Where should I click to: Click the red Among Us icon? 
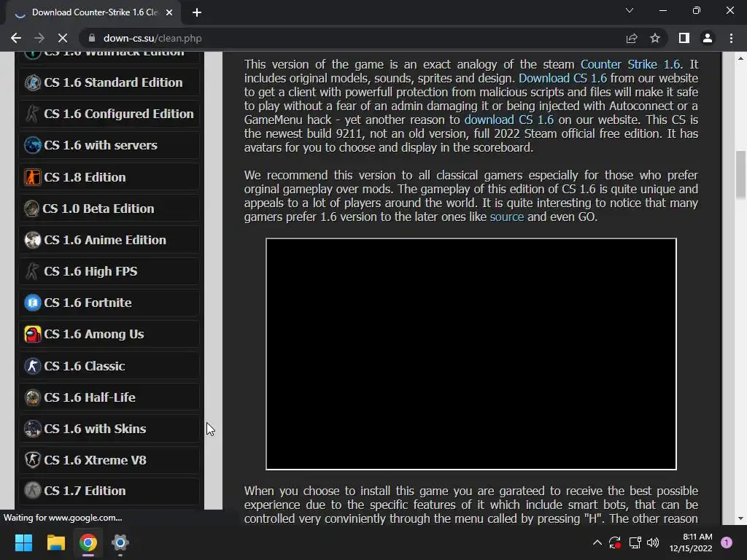click(32, 334)
